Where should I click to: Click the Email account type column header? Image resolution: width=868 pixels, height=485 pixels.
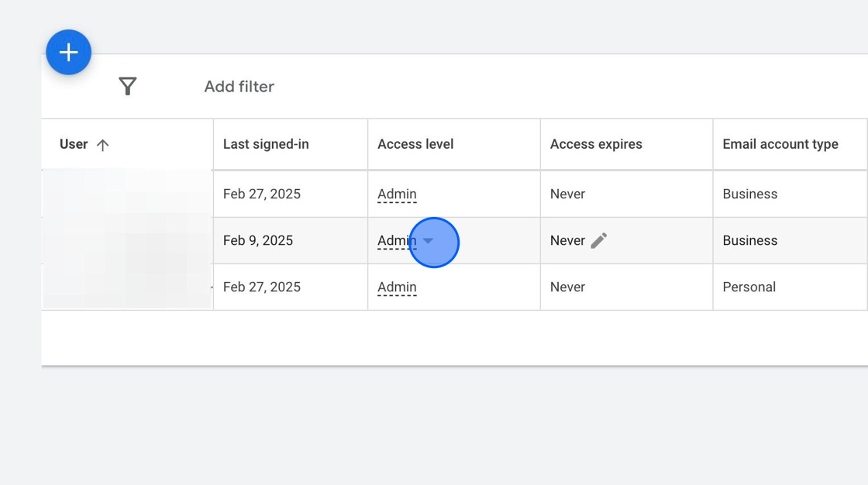point(780,143)
